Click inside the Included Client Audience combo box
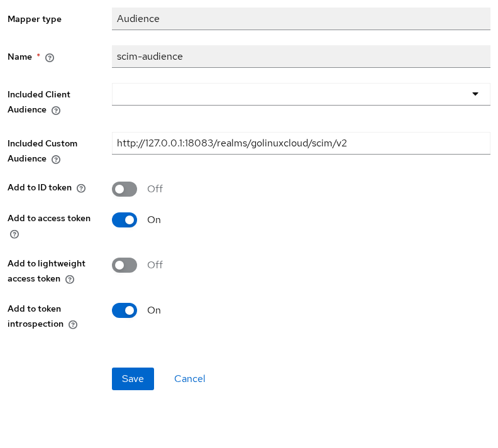The image size is (498, 448). pyautogui.click(x=301, y=94)
